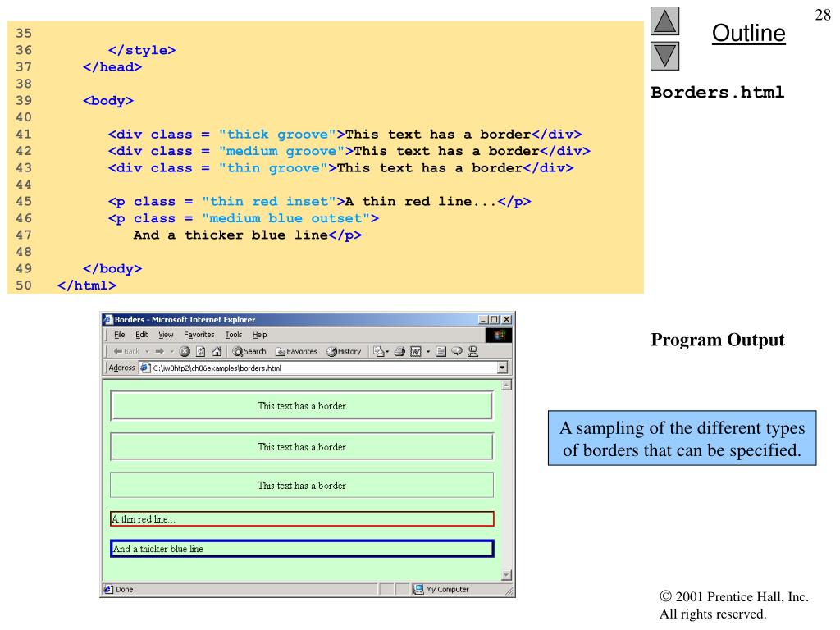Click the Refresh page icon
This screenshot has height=630, width=840.
pos(199,351)
